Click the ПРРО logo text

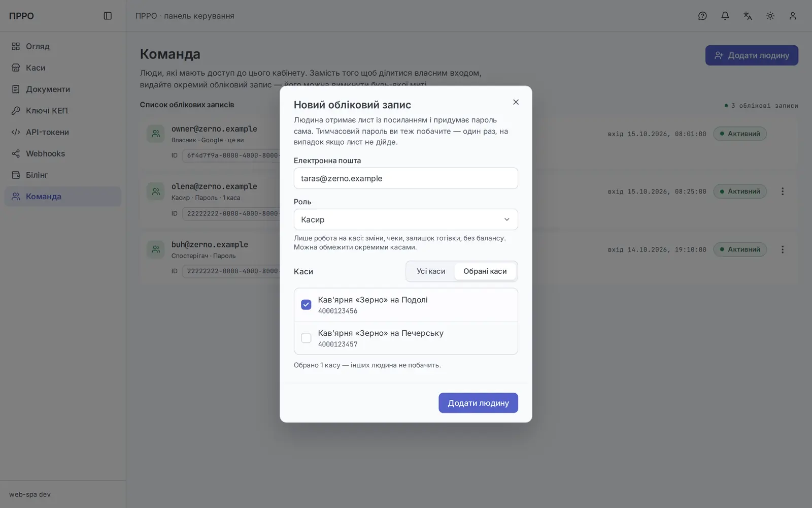[21, 16]
